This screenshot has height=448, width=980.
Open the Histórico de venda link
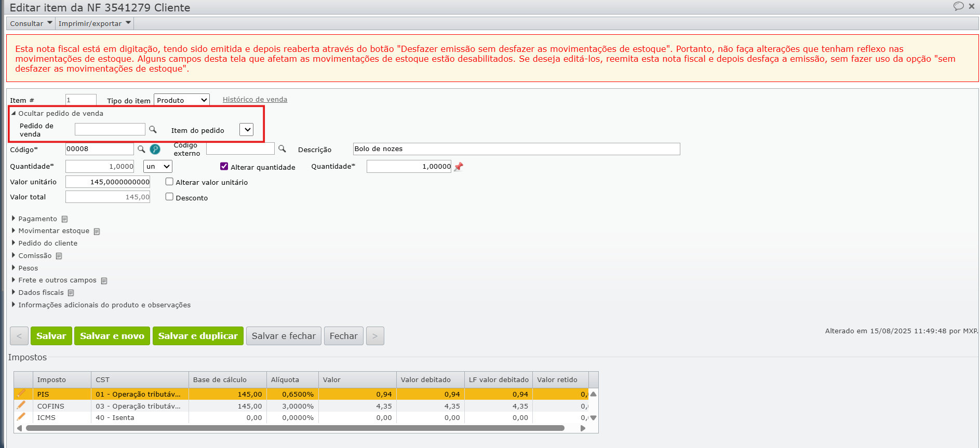pos(255,100)
